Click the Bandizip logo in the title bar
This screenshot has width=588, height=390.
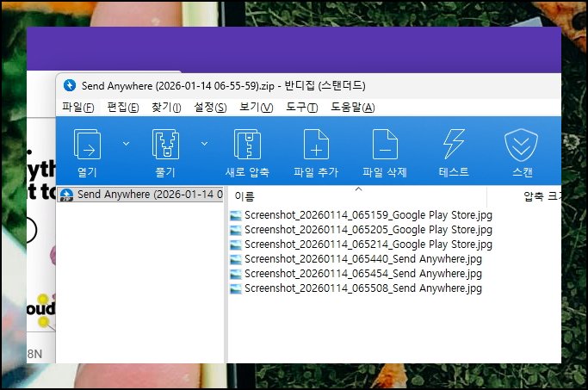pos(70,85)
